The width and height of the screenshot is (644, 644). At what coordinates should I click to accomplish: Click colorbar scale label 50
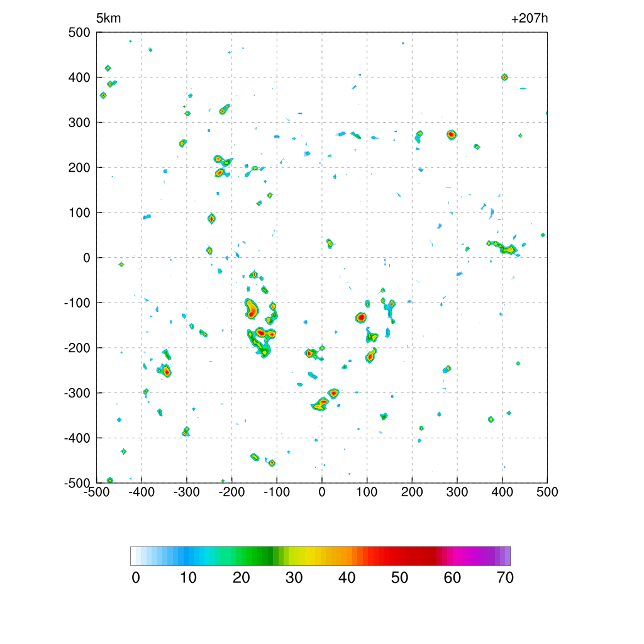click(x=399, y=578)
